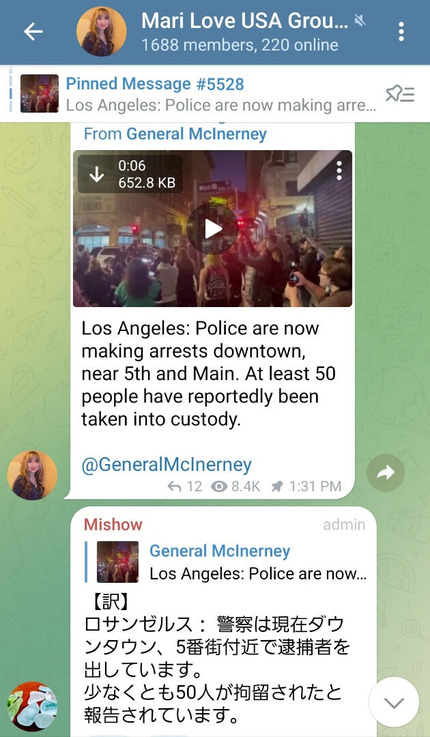Open Mari Love USA Group profile picture
Screen dimensions: 430x737
click(x=101, y=31)
